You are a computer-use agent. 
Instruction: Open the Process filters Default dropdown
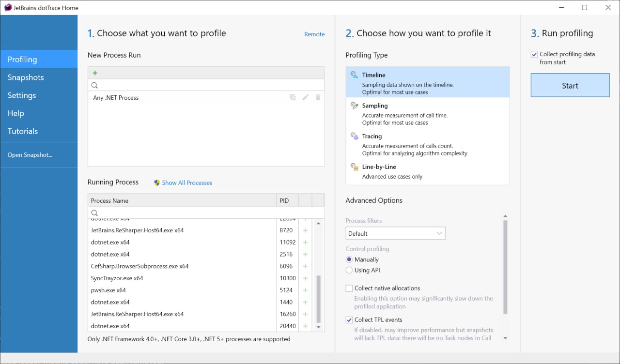coord(395,233)
